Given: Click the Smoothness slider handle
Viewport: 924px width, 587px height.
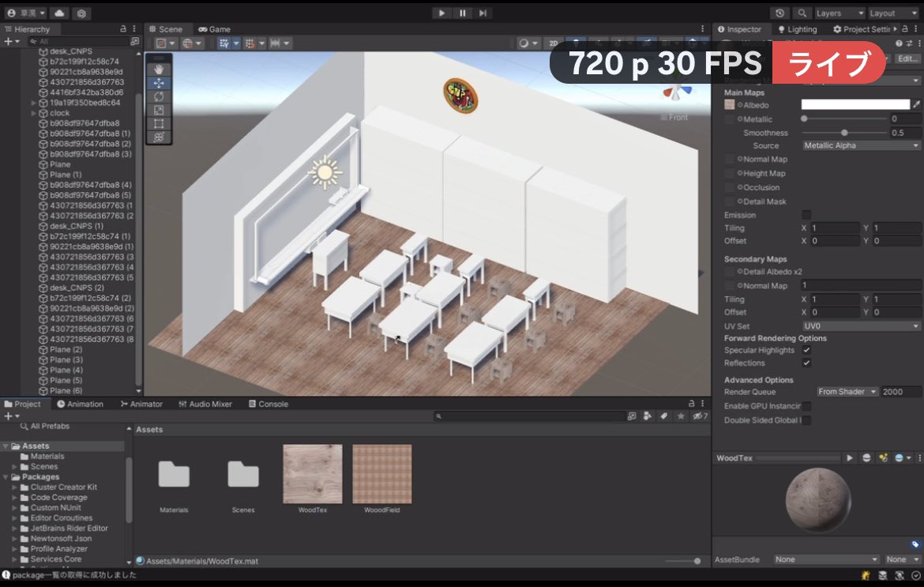Looking at the screenshot, I should pos(844,133).
